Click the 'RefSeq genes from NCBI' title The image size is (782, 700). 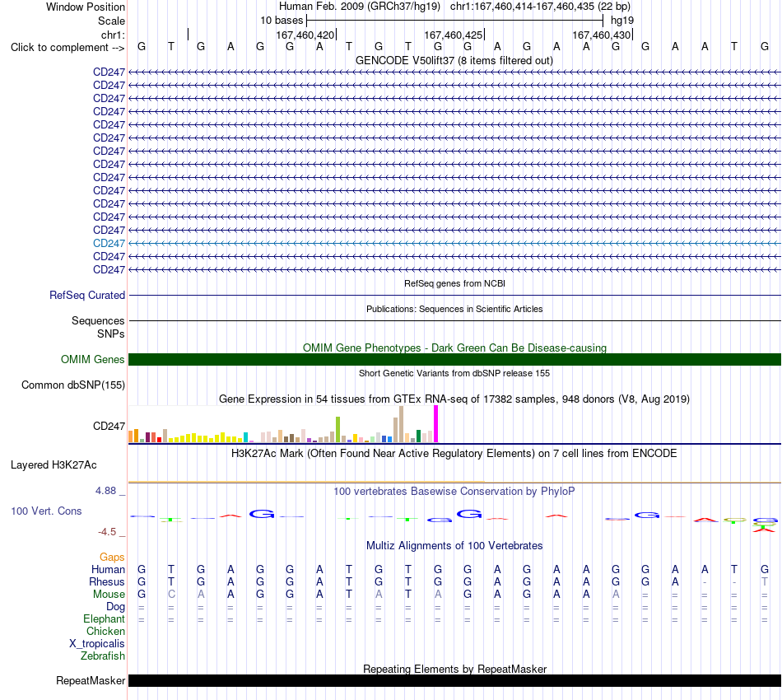point(454,283)
